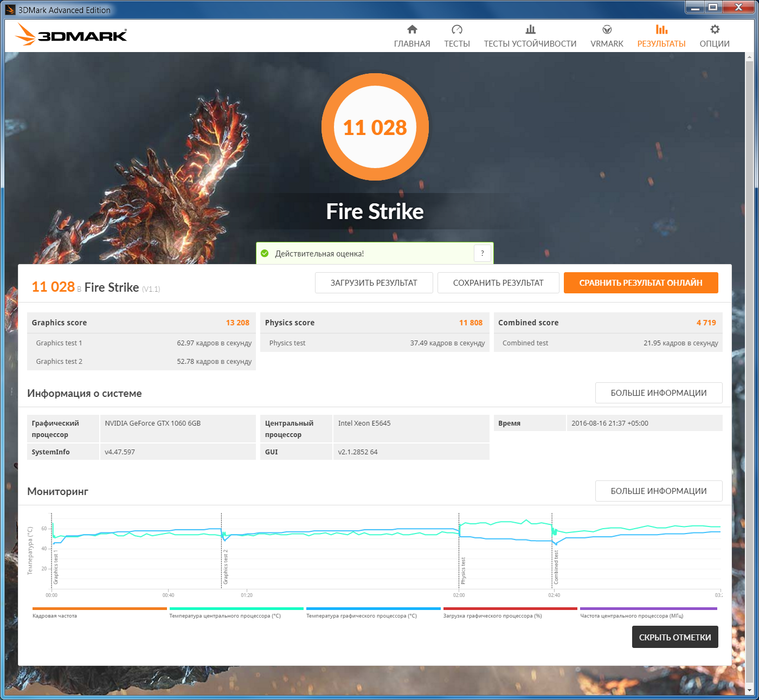Toggle the blue GPU temperature legend swatch

374,608
